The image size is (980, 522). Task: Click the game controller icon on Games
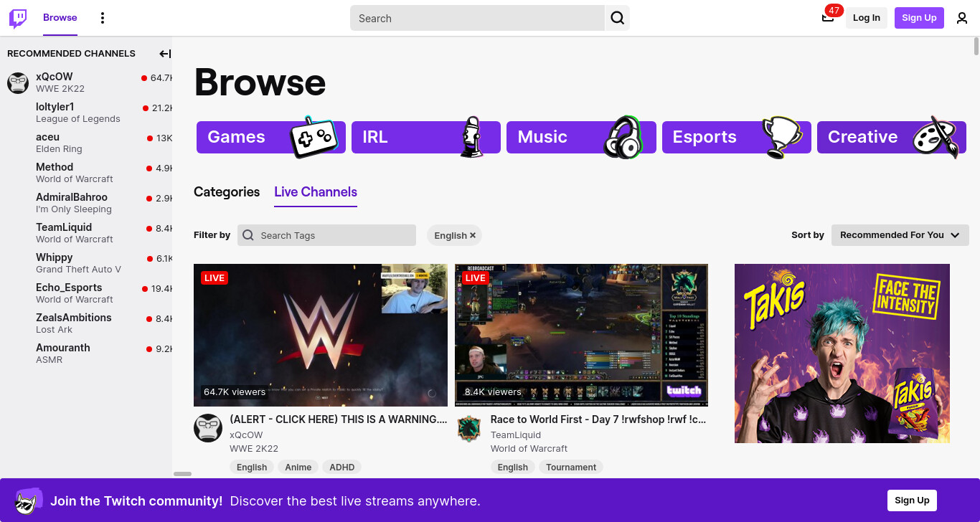tap(313, 136)
